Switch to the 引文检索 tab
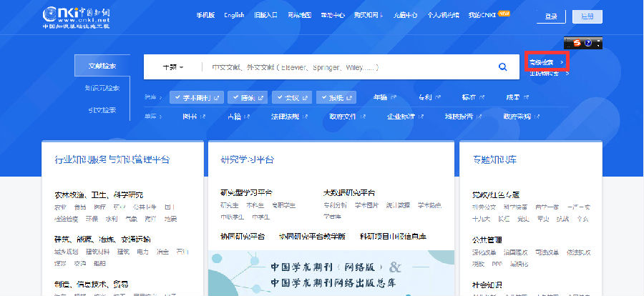The height and width of the screenshot is (296, 644). 102,110
